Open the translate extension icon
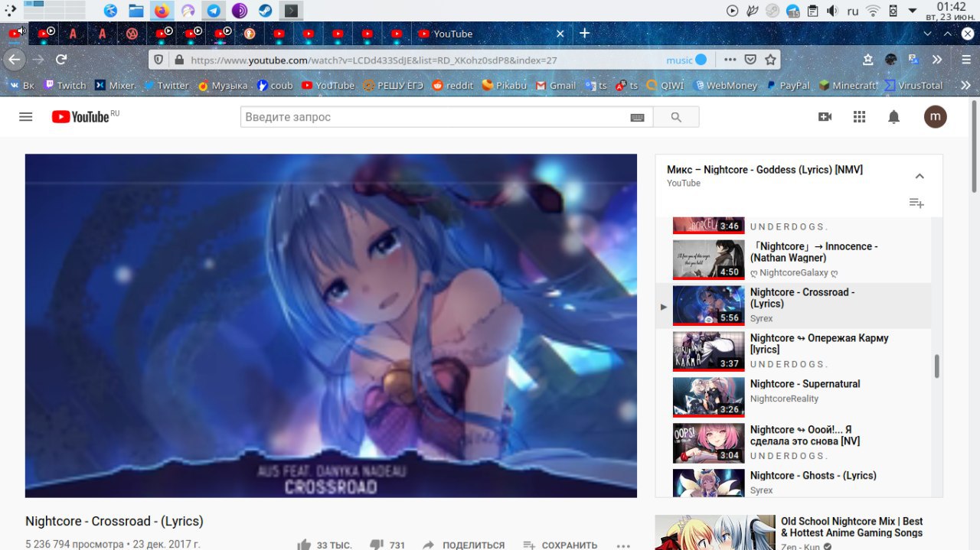Viewport: 980px width, 550px height. click(x=913, y=59)
